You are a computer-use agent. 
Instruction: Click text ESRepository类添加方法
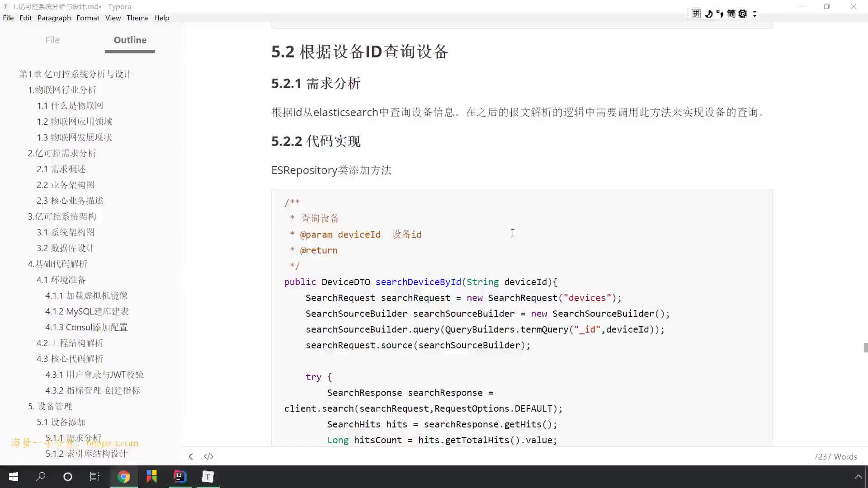331,170
